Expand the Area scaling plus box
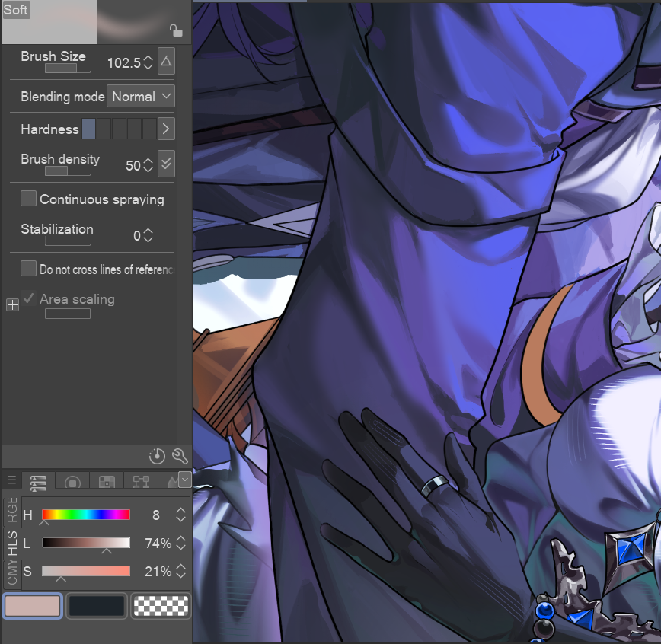 [x=12, y=304]
